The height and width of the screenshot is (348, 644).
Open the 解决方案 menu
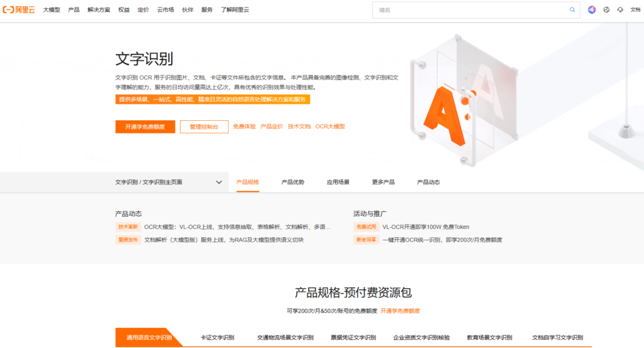pyautogui.click(x=99, y=9)
